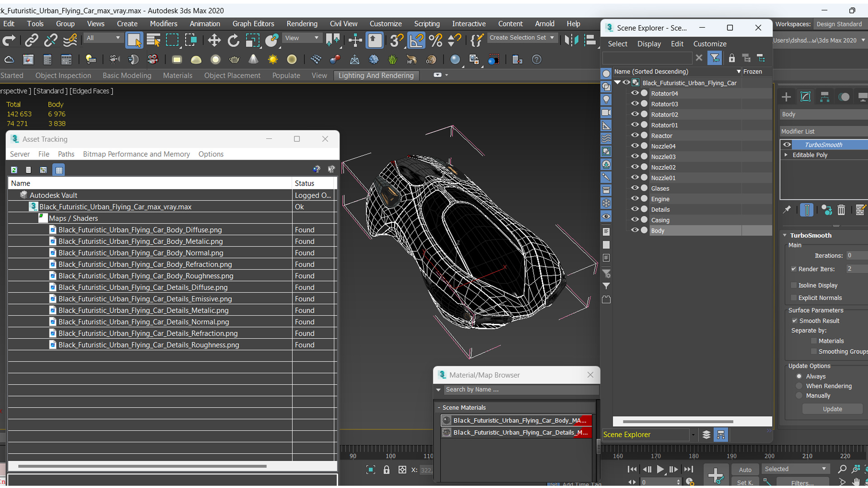Click the Update button in TurboSmooth
This screenshot has height=488, width=868.
[832, 409]
